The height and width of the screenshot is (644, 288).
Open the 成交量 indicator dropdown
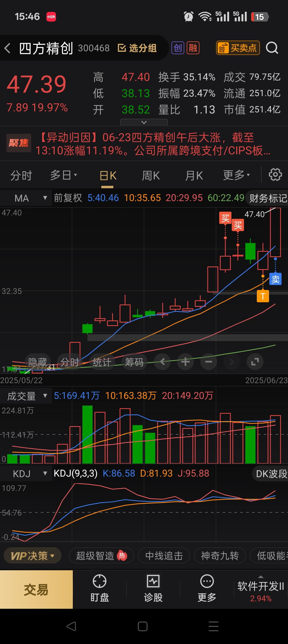click(x=26, y=396)
